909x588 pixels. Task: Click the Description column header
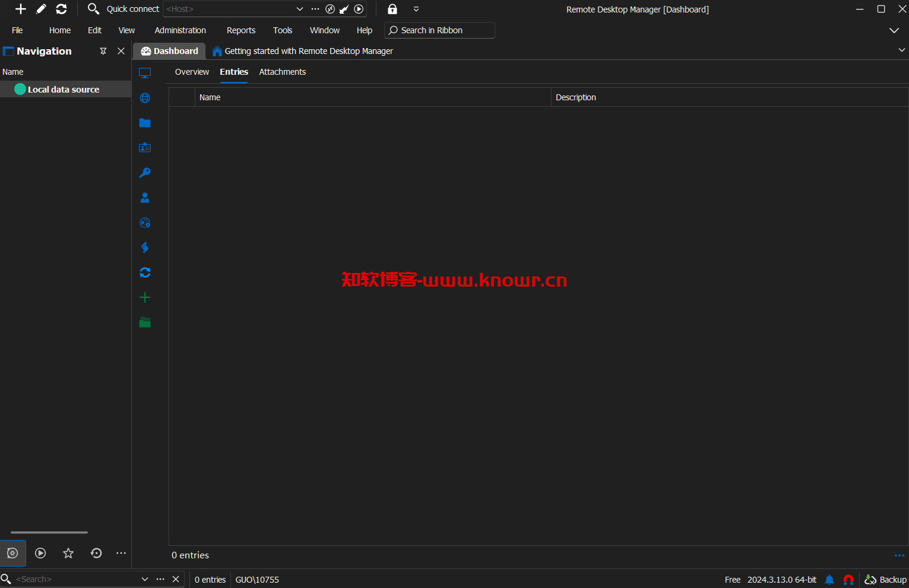point(730,97)
